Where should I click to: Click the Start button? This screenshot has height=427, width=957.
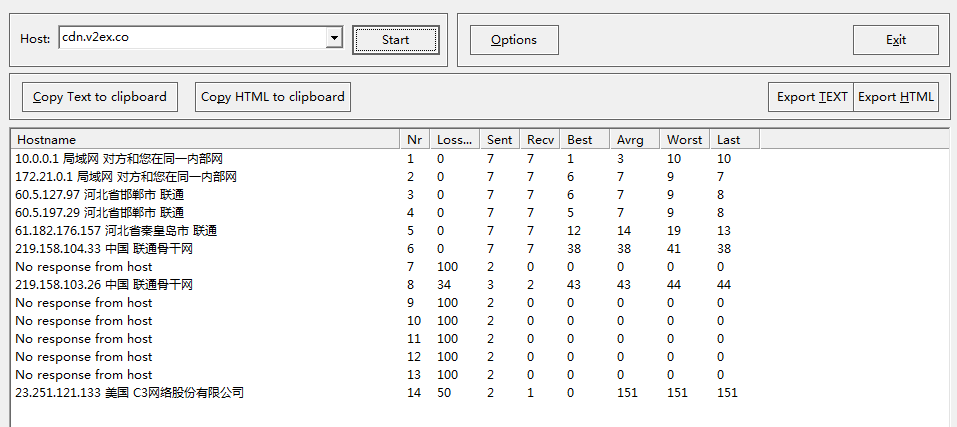pyautogui.click(x=395, y=40)
